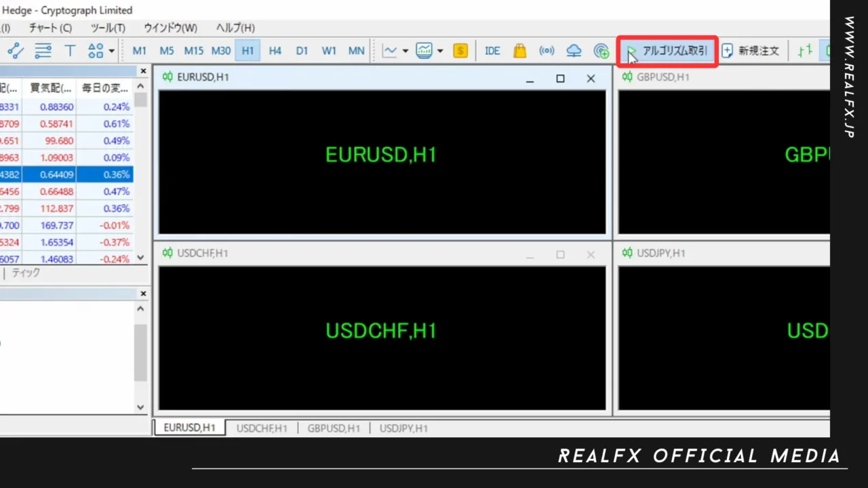Image resolution: width=868 pixels, height=488 pixels.
Task: Activate the M15 timeframe button
Action: pyautogui.click(x=193, y=50)
